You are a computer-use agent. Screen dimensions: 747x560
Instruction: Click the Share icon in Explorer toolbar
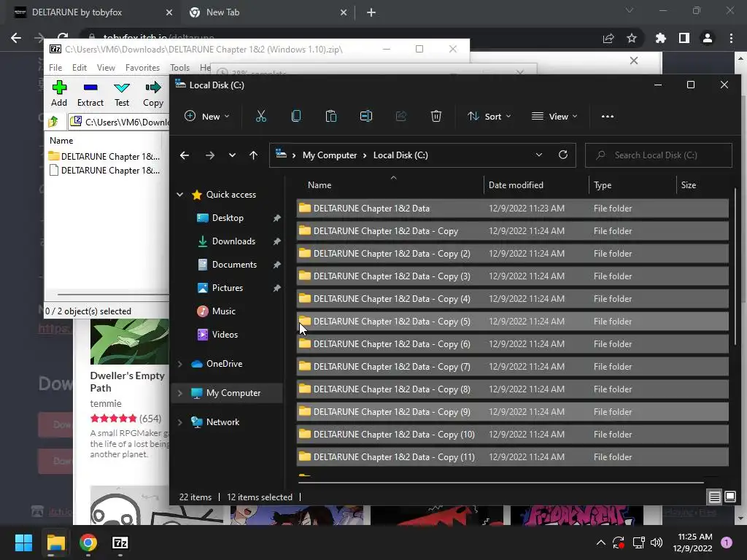point(400,116)
